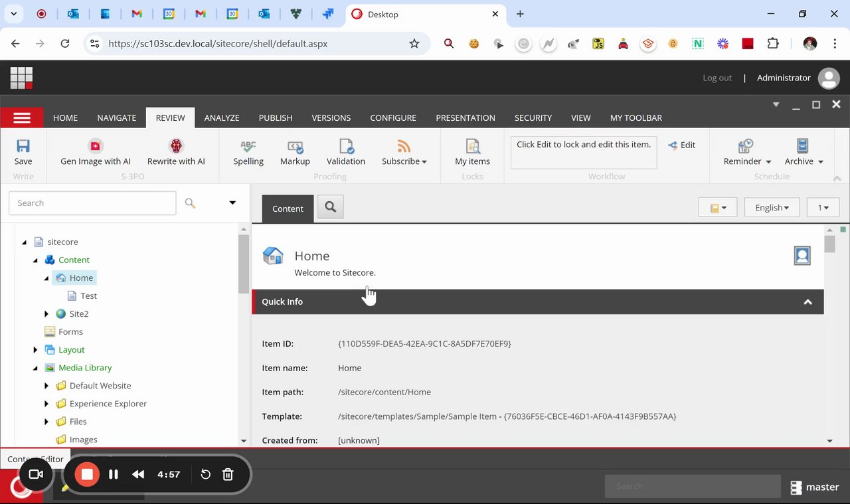The width and height of the screenshot is (850, 504).
Task: Open the Sitecore launchpad grid icon
Action: [x=21, y=78]
